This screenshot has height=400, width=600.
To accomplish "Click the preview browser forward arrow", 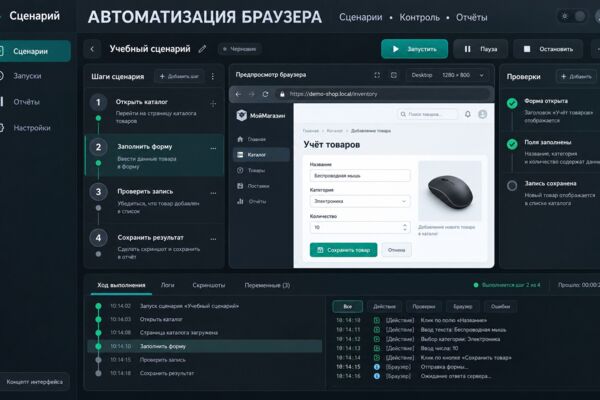I will (x=251, y=94).
